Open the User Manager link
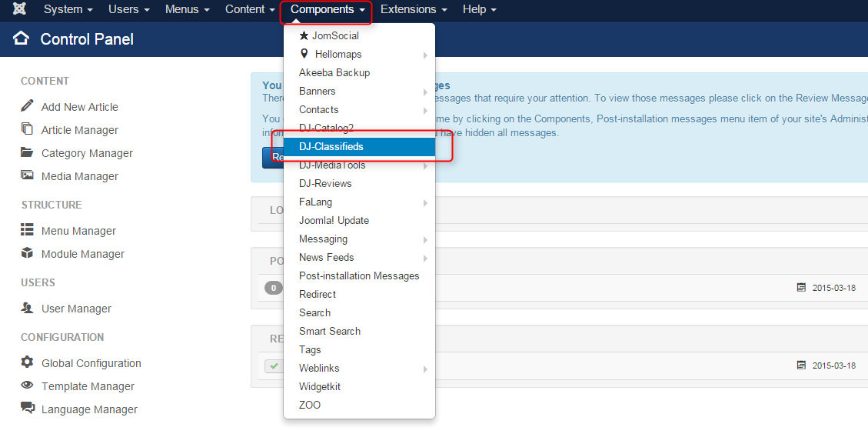The width and height of the screenshot is (868, 434). pos(76,308)
